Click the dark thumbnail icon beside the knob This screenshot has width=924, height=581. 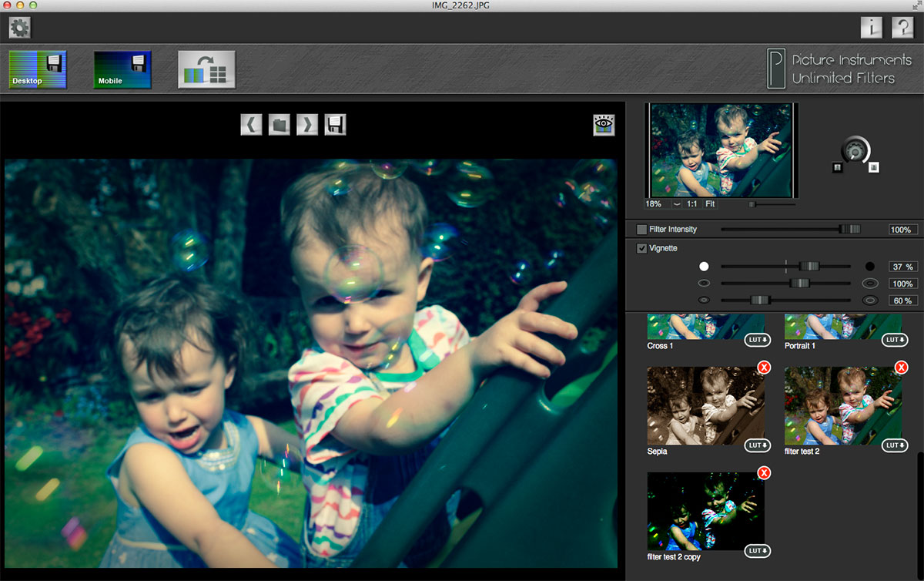837,167
